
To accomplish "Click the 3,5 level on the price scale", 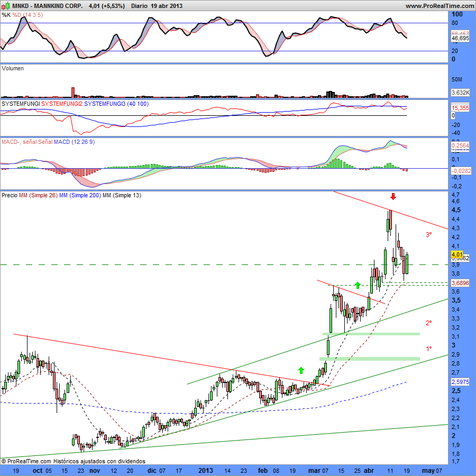I will [456, 300].
